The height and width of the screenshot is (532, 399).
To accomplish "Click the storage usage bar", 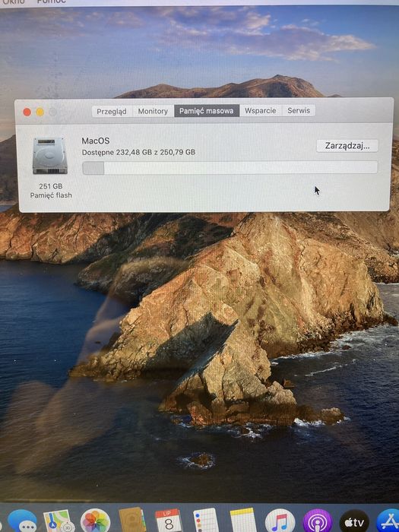I will (x=230, y=168).
